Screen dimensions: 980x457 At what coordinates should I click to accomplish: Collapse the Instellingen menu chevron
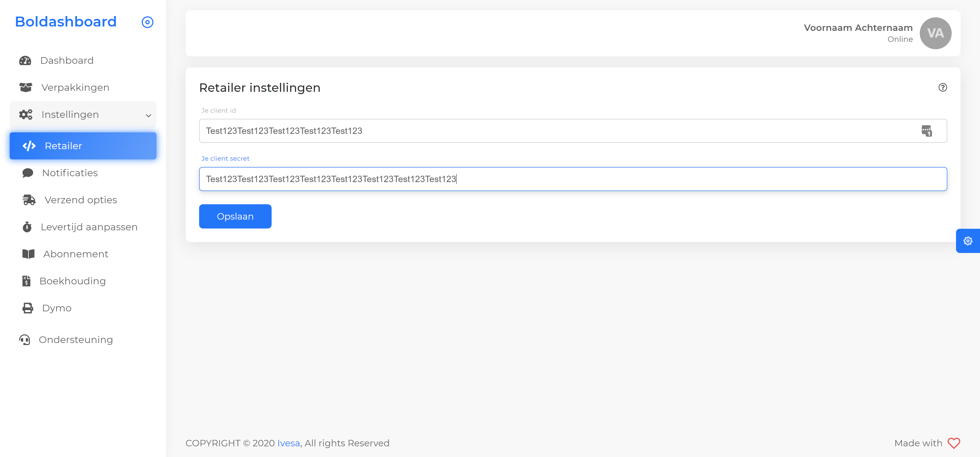click(x=148, y=115)
